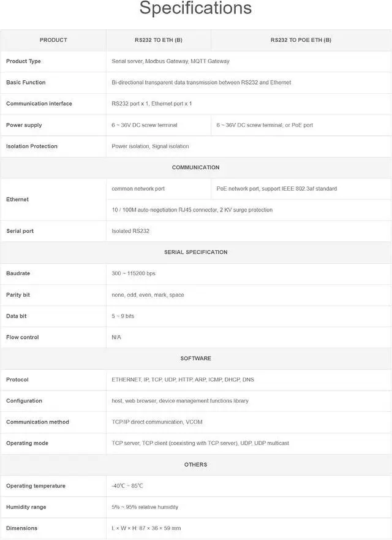Click the Parity bit row label
Screen dimensions: 392x540
pyautogui.click(x=18, y=295)
